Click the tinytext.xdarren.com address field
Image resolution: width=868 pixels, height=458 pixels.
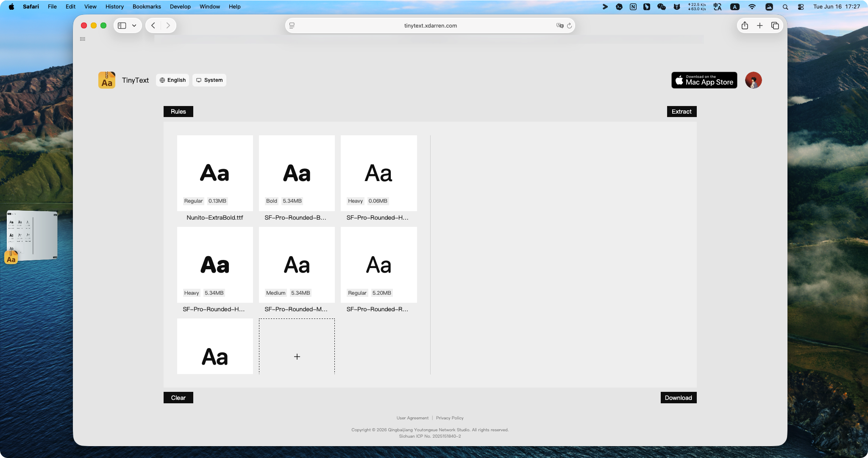pyautogui.click(x=430, y=25)
